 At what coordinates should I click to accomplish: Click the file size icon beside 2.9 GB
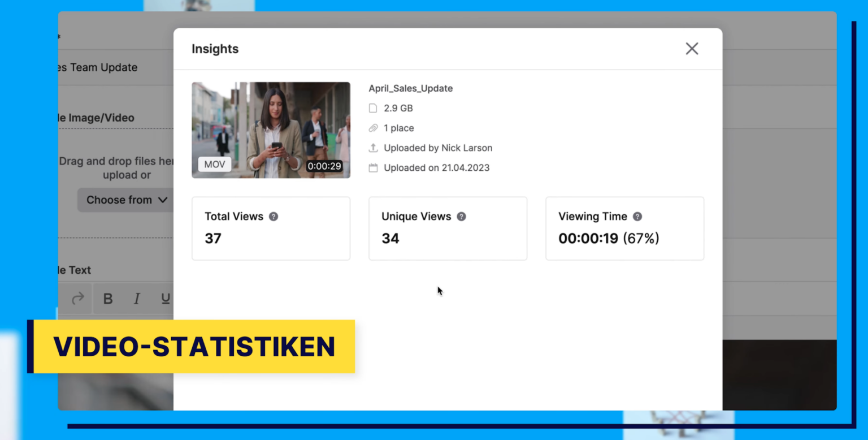coord(374,108)
